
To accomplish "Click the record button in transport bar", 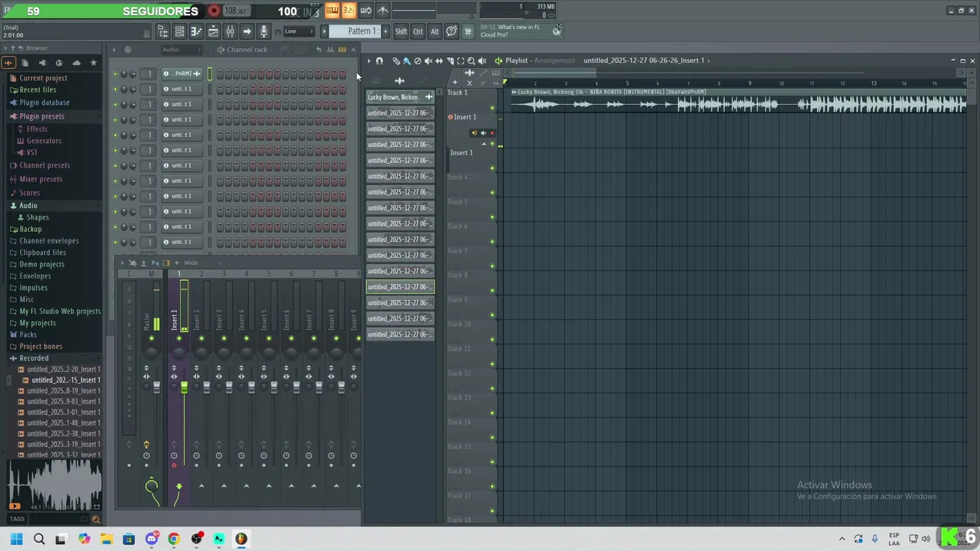I will (x=214, y=11).
